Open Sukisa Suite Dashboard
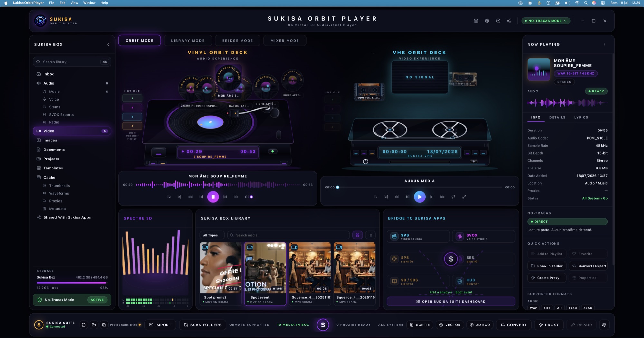The image size is (644, 338). tap(451, 302)
